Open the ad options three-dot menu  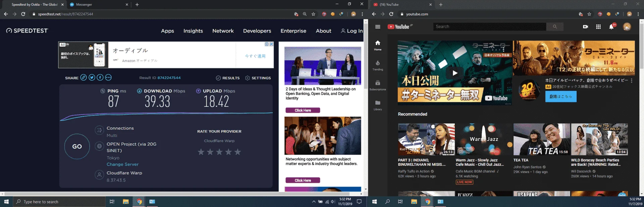coord(632,81)
